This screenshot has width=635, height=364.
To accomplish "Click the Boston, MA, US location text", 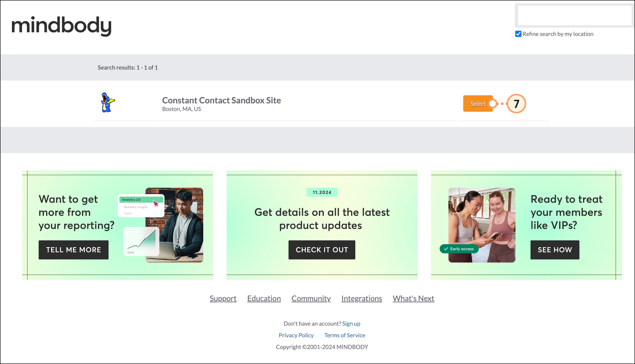I will [x=182, y=109].
